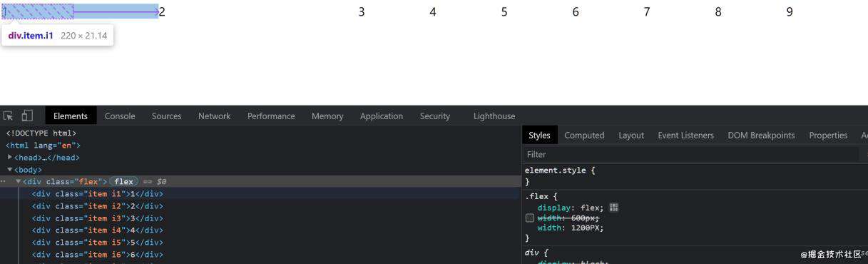The width and height of the screenshot is (868, 264).
Task: Click the three-dot handle beside the flex div row
Action: point(4,181)
